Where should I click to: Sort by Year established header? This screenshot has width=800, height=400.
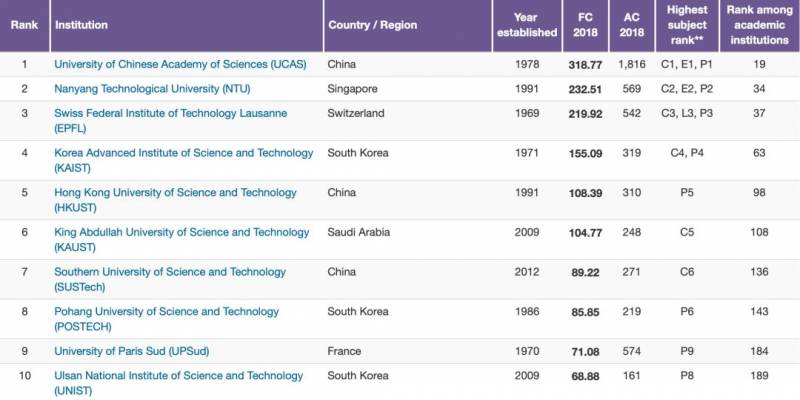(525, 25)
